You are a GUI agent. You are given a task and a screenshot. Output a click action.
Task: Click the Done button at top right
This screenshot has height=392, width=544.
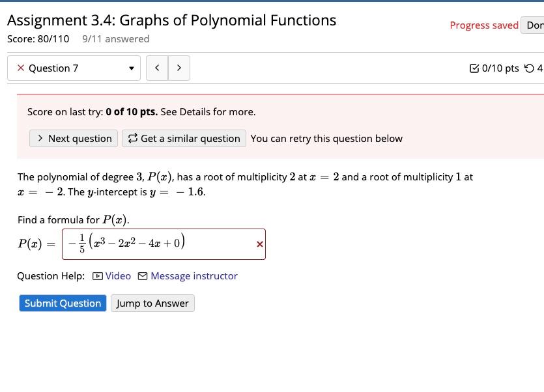[x=534, y=25]
